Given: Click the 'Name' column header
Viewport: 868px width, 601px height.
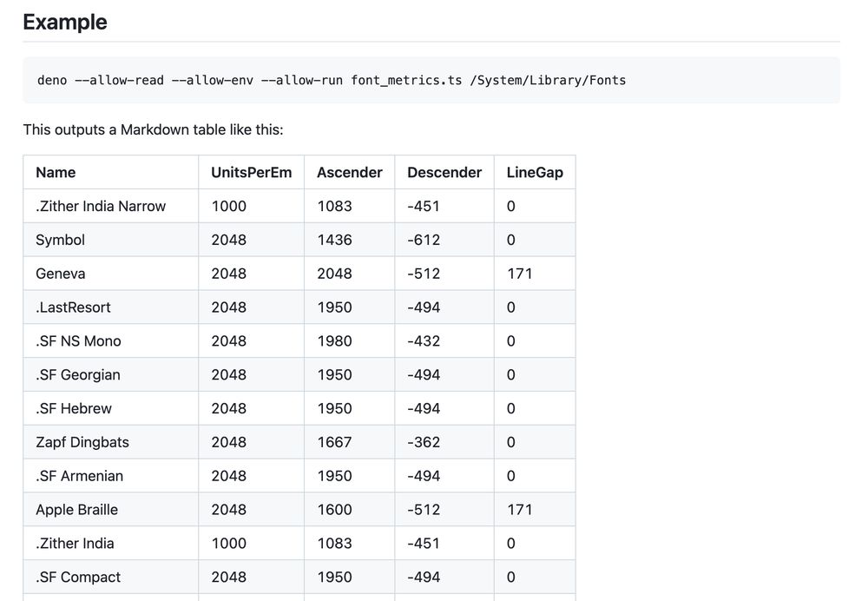Looking at the screenshot, I should [x=111, y=172].
